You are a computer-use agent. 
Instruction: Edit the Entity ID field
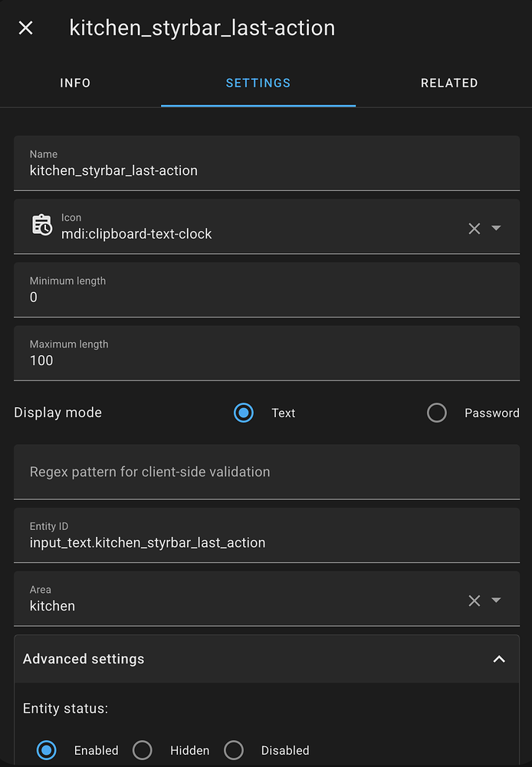coord(267,542)
